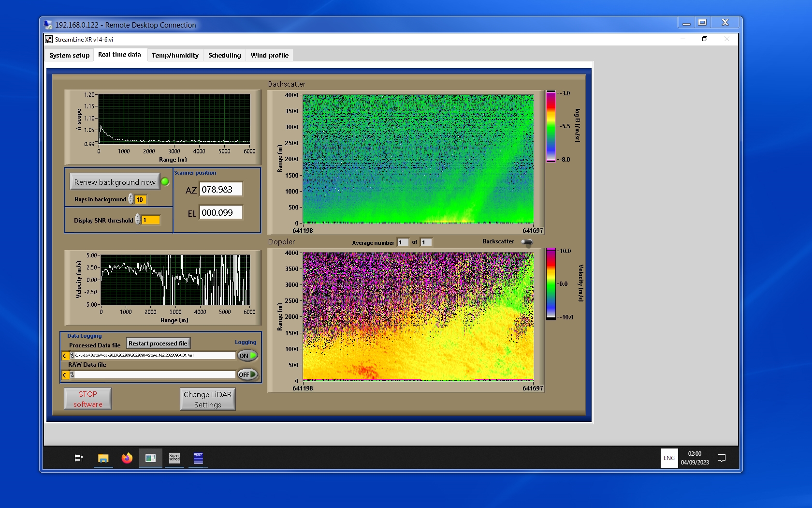Click the Display SNR threshold stepper arrows
Viewport: 812px width, 508px height.
click(x=138, y=220)
